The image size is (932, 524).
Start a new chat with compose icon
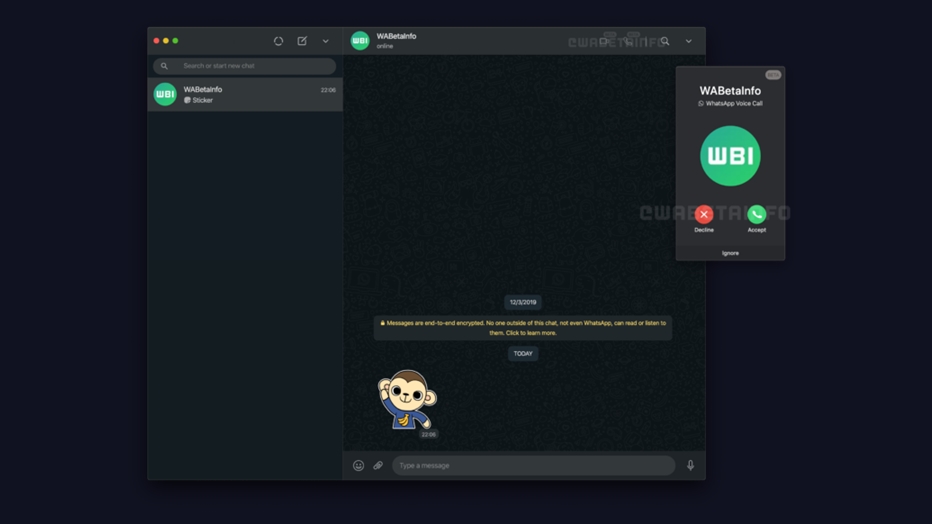coord(302,41)
